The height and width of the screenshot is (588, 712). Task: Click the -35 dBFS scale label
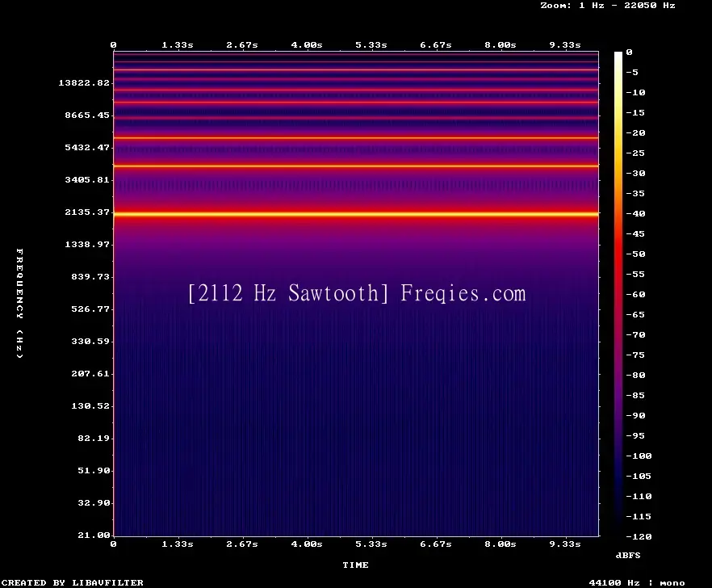pos(635,193)
